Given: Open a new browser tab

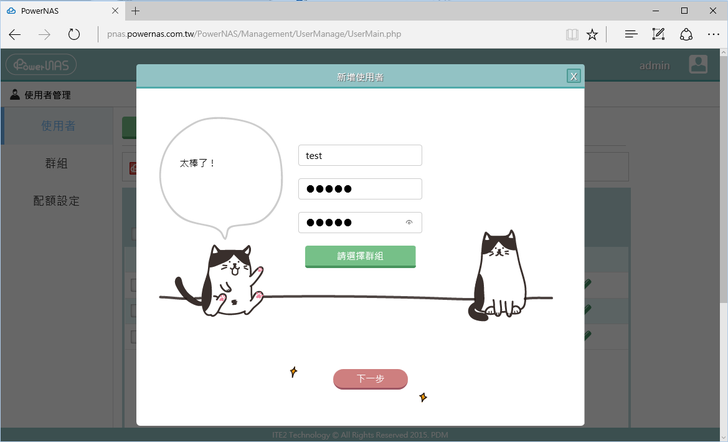Looking at the screenshot, I should [135, 11].
